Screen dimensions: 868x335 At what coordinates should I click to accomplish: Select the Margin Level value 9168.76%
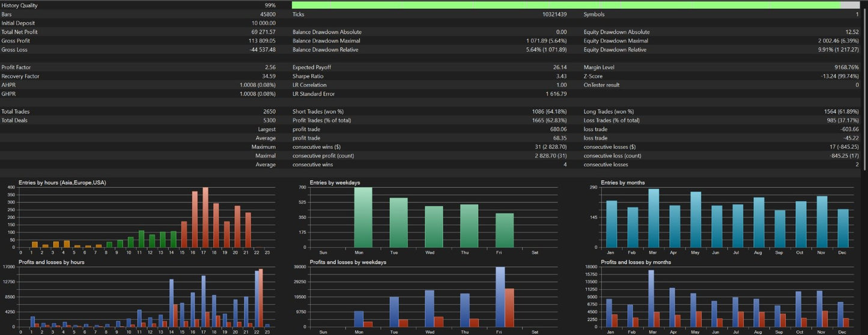coord(847,67)
